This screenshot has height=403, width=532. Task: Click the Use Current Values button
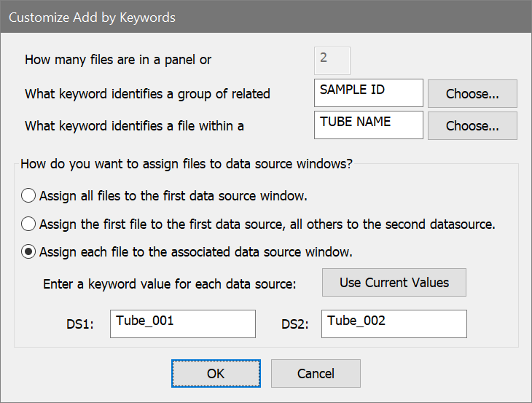(x=394, y=283)
